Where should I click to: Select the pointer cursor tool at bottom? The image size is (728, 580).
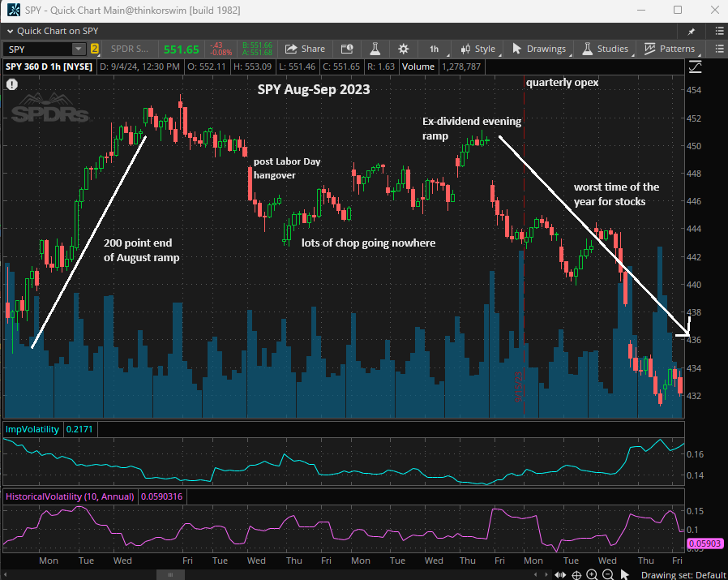click(624, 575)
